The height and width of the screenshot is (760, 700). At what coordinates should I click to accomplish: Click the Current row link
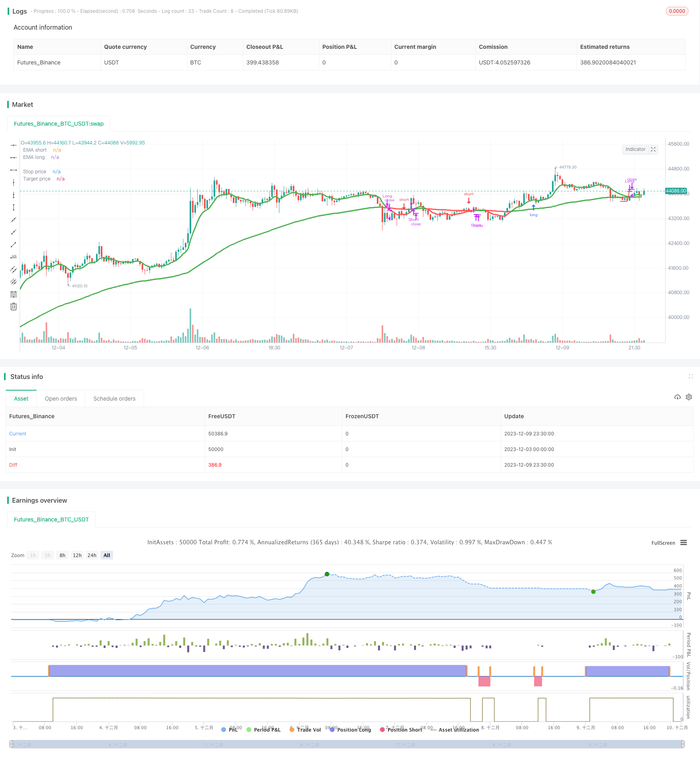18,433
